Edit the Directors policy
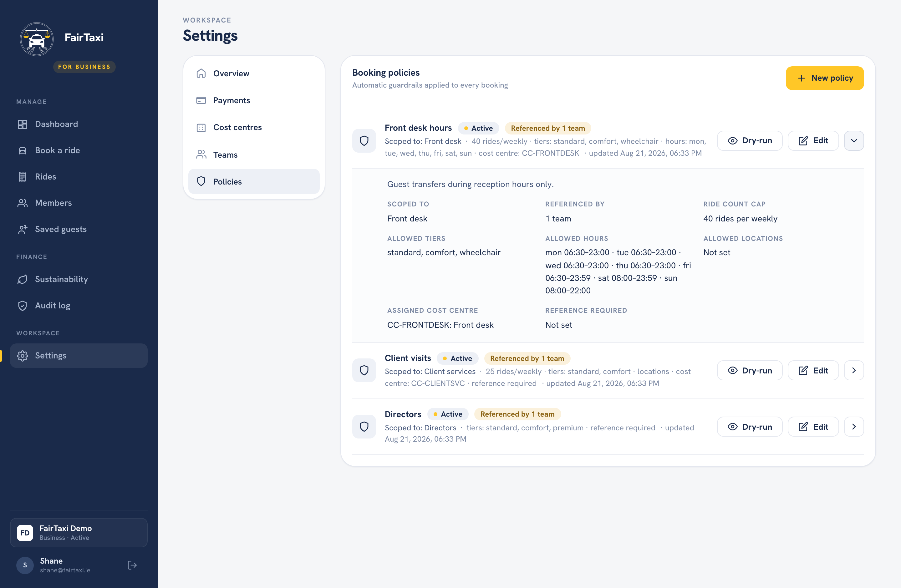Image resolution: width=901 pixels, height=588 pixels. [813, 427]
